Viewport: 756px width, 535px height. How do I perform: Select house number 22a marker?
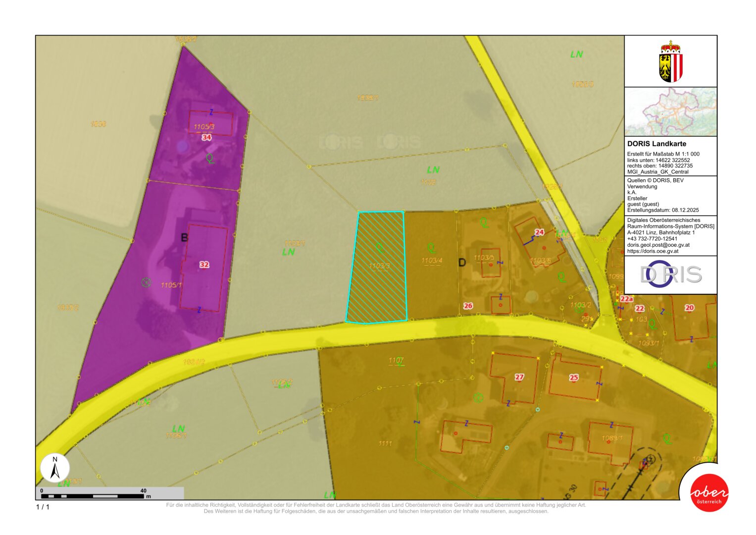point(626,299)
